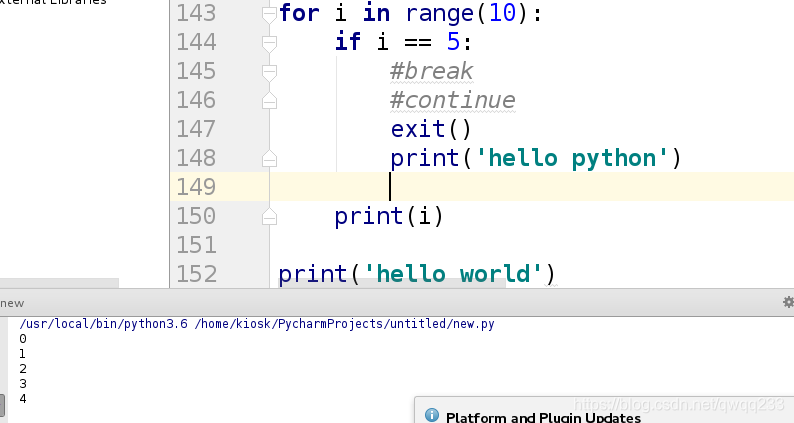Click the info icon in the updates notification

point(432,415)
